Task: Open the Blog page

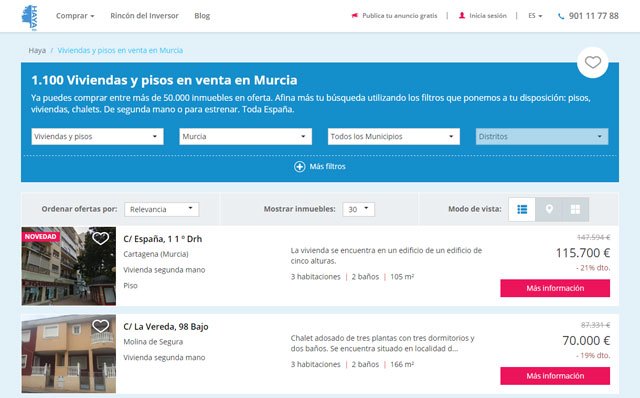Action: 202,16
